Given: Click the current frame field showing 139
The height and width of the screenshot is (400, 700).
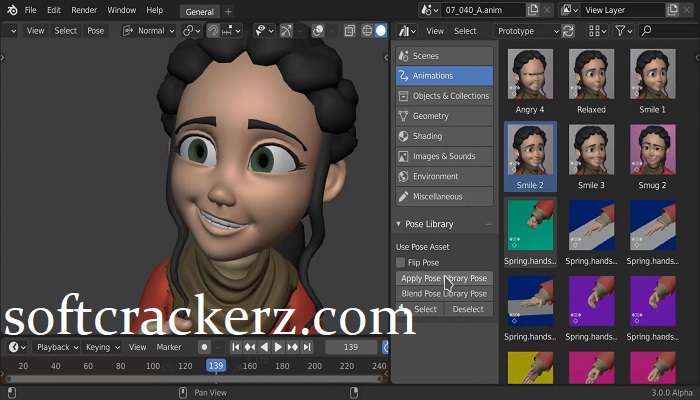Looking at the screenshot, I should coord(351,347).
